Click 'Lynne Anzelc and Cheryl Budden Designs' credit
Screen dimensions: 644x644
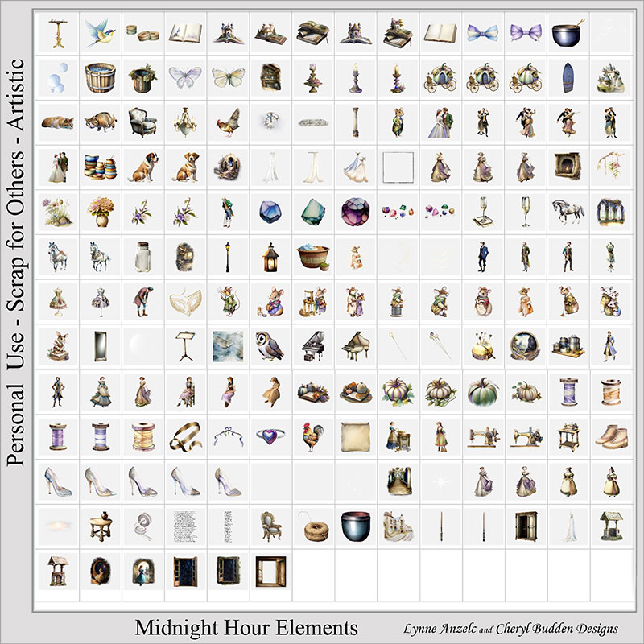(510, 629)
